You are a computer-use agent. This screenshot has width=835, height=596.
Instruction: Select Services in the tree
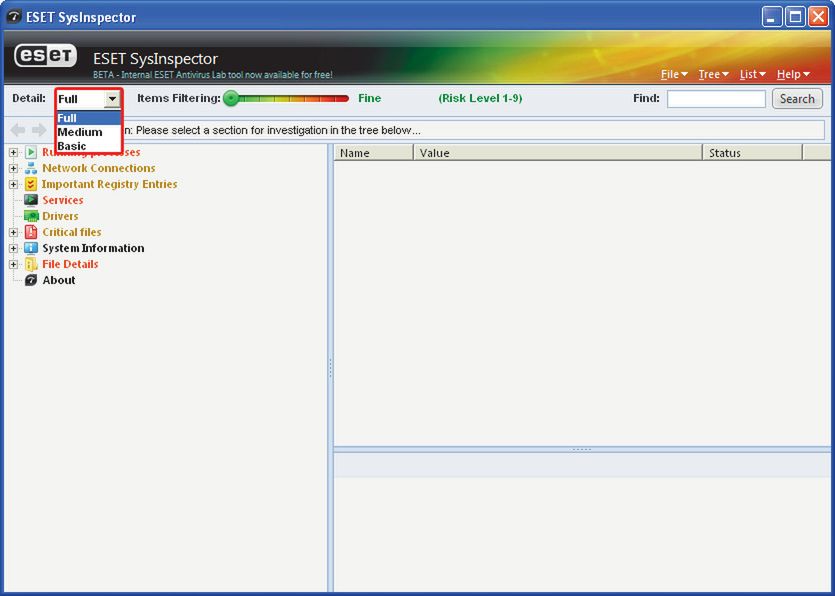tap(63, 200)
